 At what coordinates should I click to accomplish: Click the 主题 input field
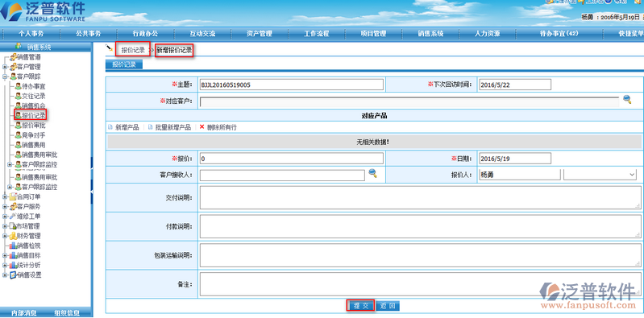(x=291, y=85)
